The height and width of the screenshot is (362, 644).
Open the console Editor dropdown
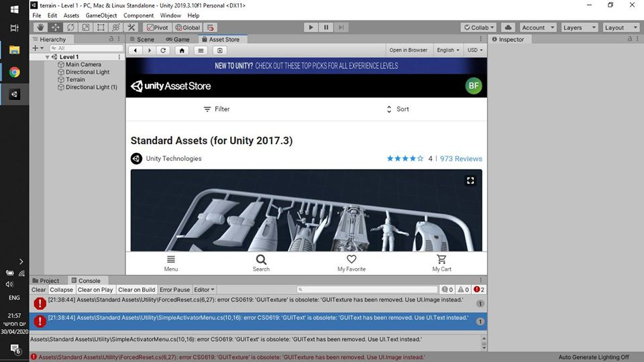click(x=204, y=290)
